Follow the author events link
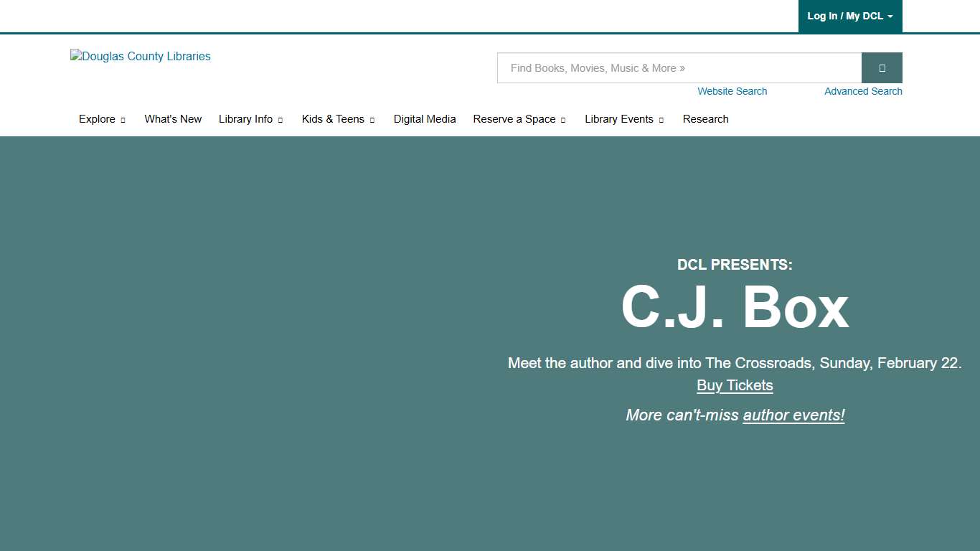 click(793, 415)
